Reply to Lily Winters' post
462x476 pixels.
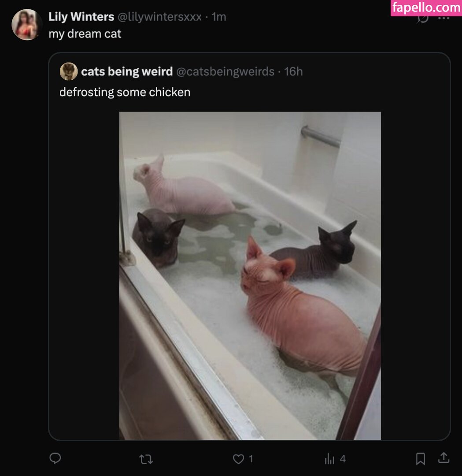(55, 458)
